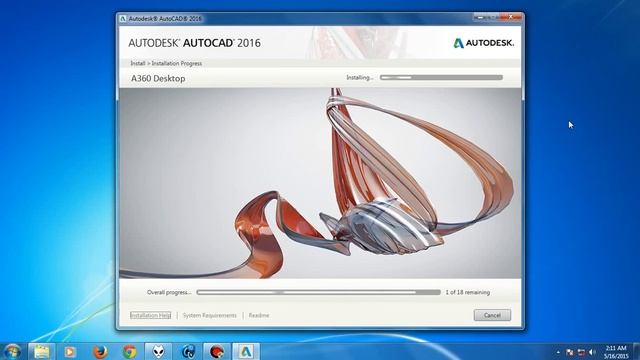Image resolution: width=640 pixels, height=360 pixels.
Task: Minimize the AutoCAD installer window
Action: [x=480, y=18]
